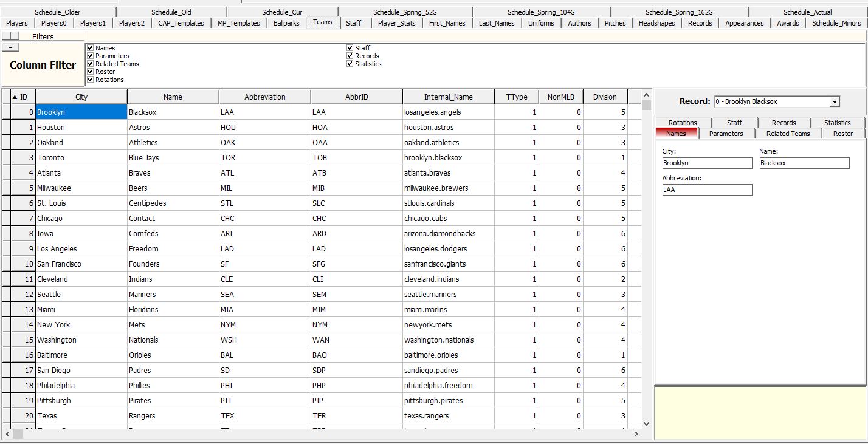This screenshot has height=444, width=868.
Task: Select the Cleveland city cell
Action: 81,279
